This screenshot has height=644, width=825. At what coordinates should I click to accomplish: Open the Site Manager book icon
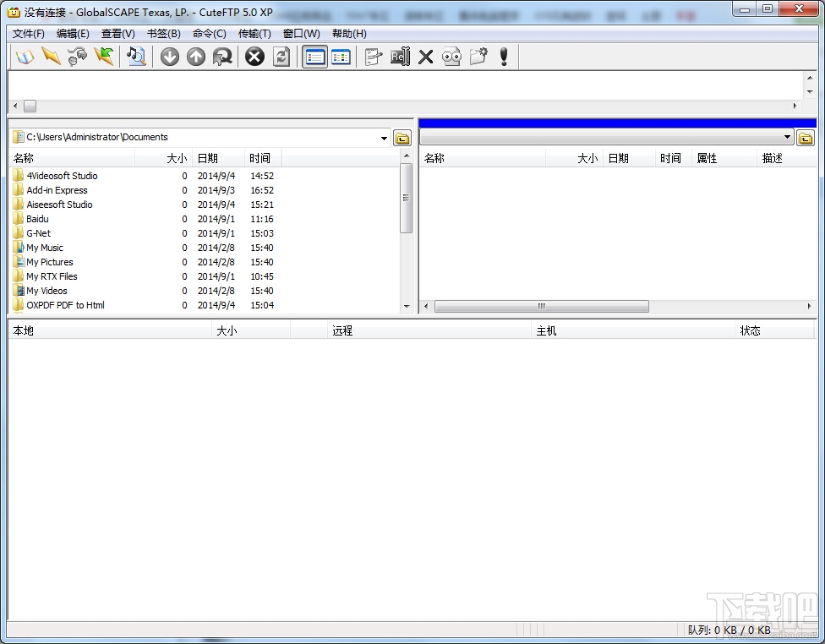[25, 57]
